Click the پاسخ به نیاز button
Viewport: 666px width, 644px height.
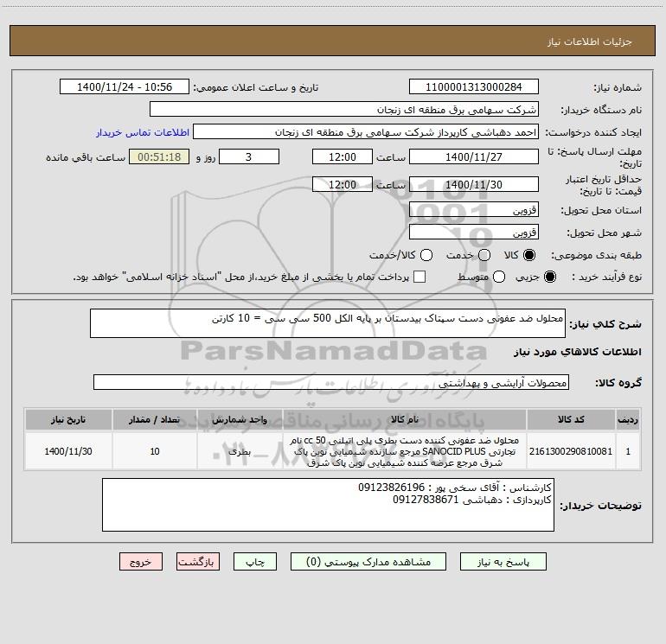pos(503,562)
